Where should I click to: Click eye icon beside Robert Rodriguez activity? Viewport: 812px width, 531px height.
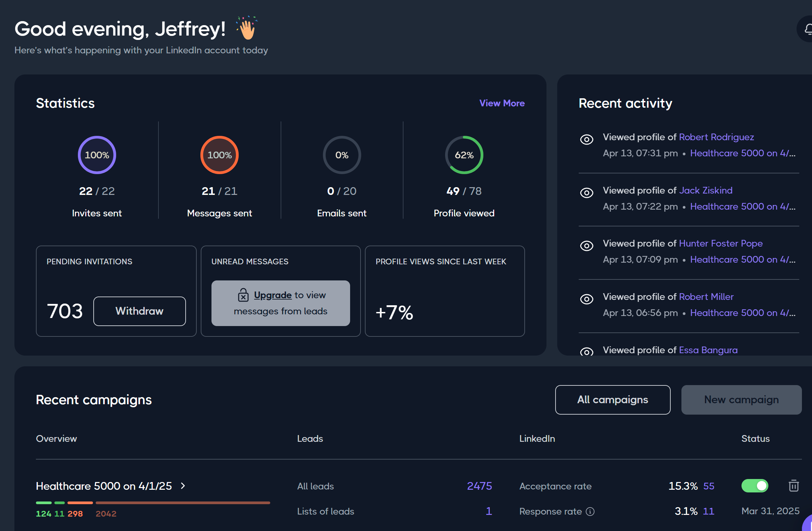pos(586,140)
